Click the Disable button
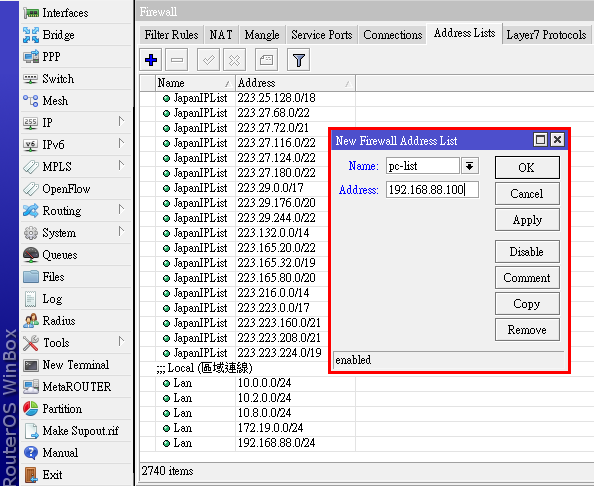Viewport: 594px width, 486px height. click(x=527, y=252)
